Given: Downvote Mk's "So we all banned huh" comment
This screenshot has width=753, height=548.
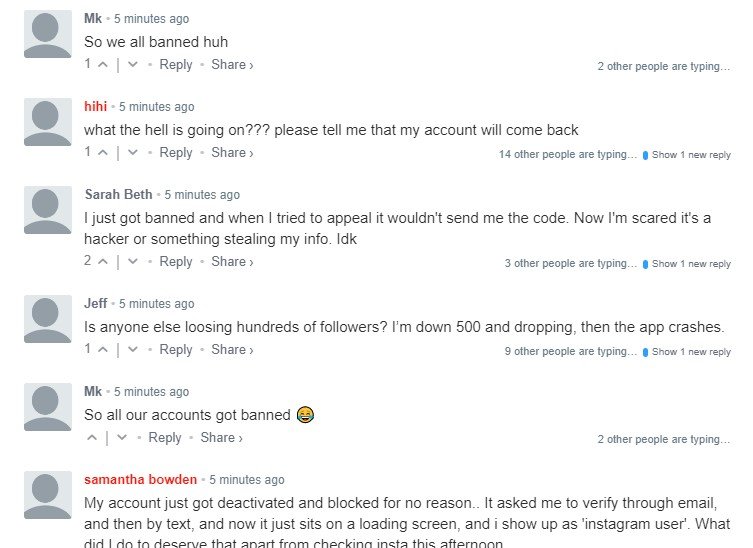Looking at the screenshot, I should [x=132, y=65].
